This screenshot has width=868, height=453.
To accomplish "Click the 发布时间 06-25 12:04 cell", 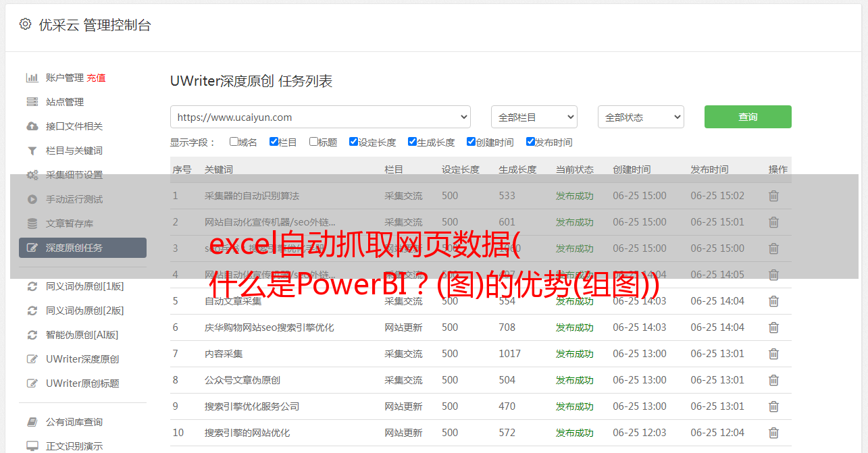I will 717,433.
